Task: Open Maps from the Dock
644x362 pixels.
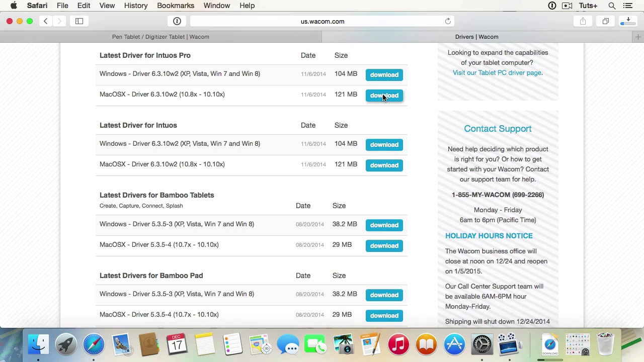Action: click(x=260, y=344)
